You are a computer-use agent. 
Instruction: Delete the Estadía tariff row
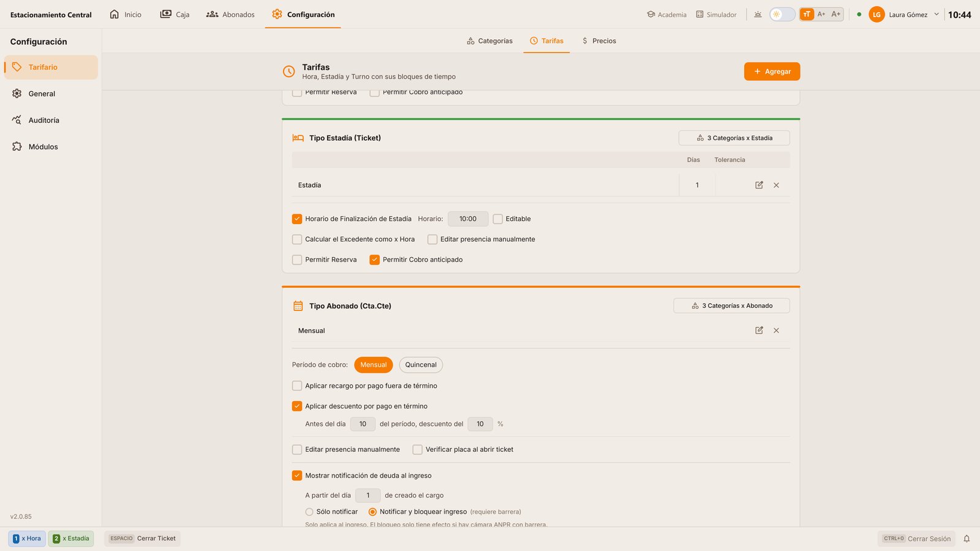point(776,185)
